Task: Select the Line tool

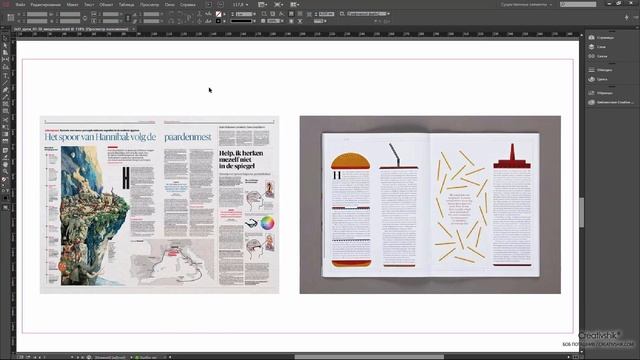Action: click(5, 83)
